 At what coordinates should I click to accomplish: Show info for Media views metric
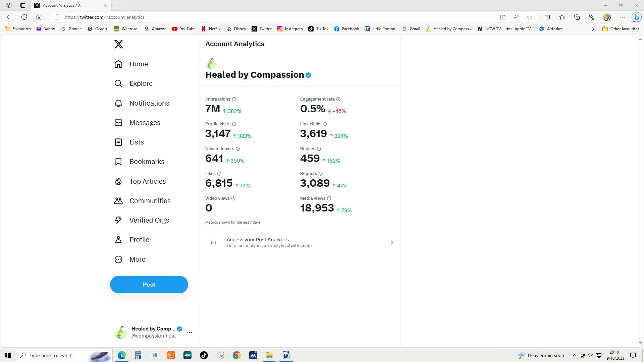click(x=329, y=198)
